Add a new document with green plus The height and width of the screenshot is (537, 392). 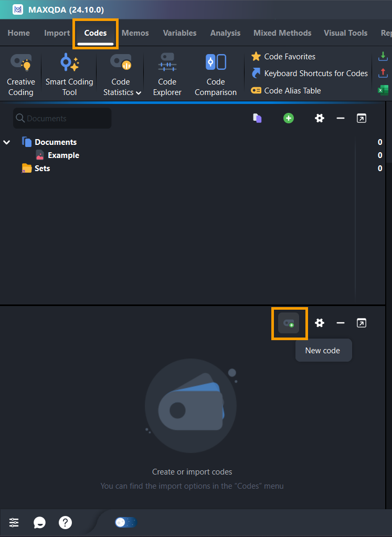click(x=289, y=118)
